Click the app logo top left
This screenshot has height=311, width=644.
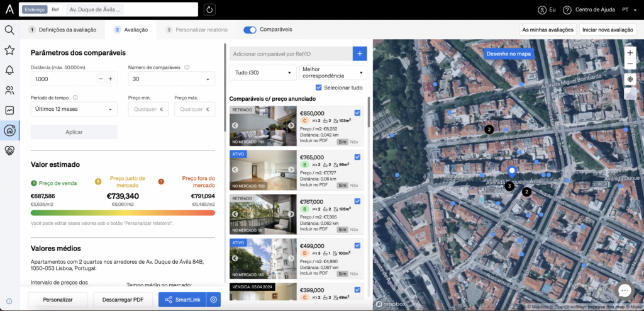pyautogui.click(x=9, y=9)
